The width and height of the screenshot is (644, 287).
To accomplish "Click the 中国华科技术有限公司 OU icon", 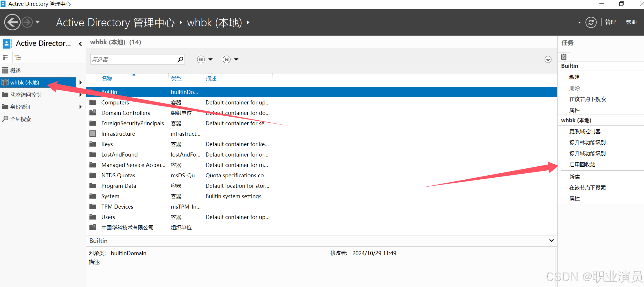I will [93, 227].
